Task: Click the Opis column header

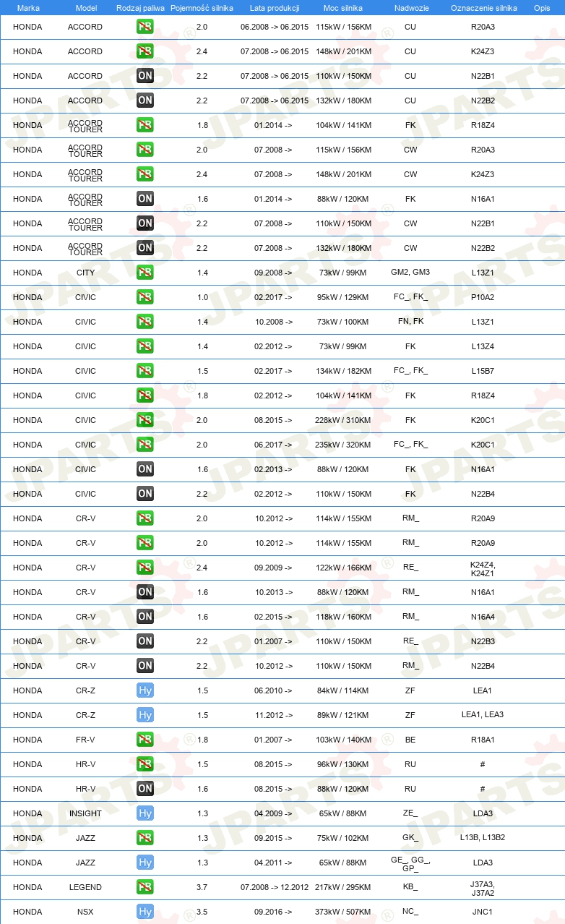Action: coord(541,8)
